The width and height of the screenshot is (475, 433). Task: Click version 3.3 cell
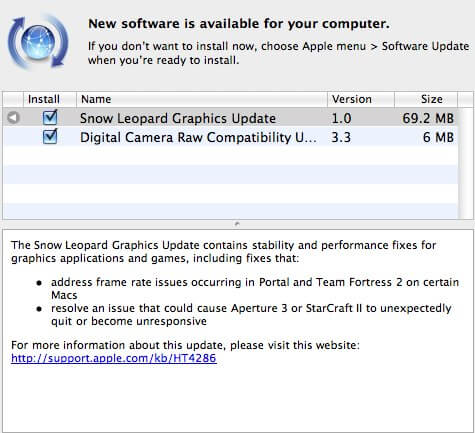(x=341, y=137)
